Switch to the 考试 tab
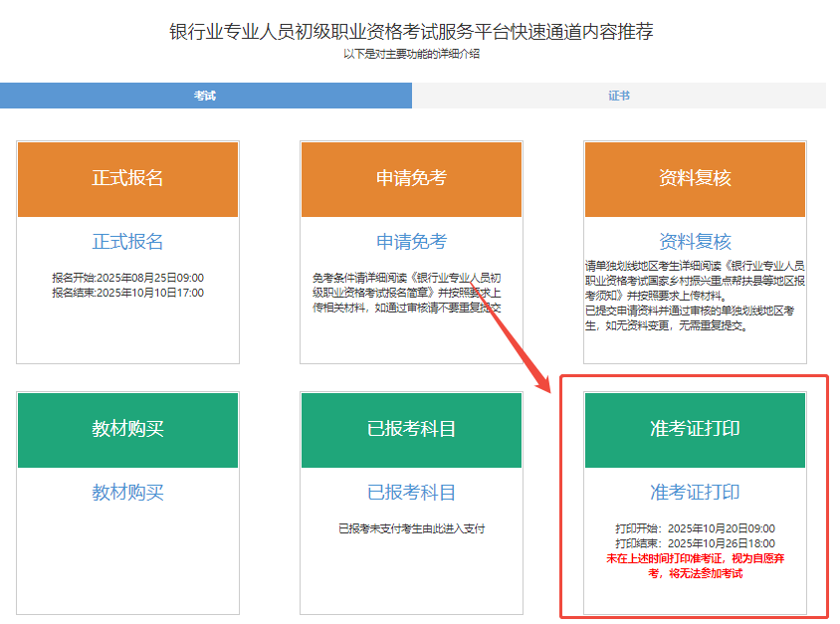840x624 pixels. click(205, 96)
